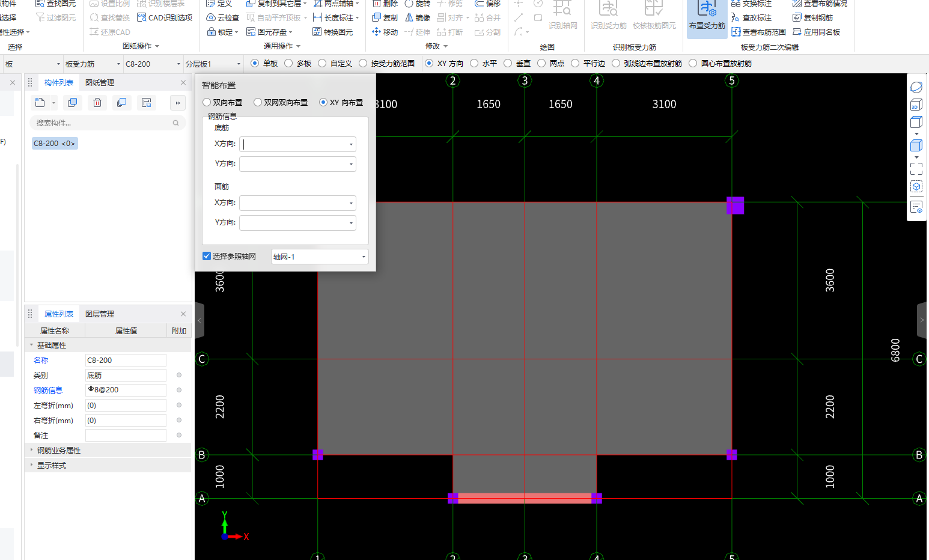This screenshot has height=560, width=929.
Task: Expand more component list tools arrow
Action: click(178, 103)
